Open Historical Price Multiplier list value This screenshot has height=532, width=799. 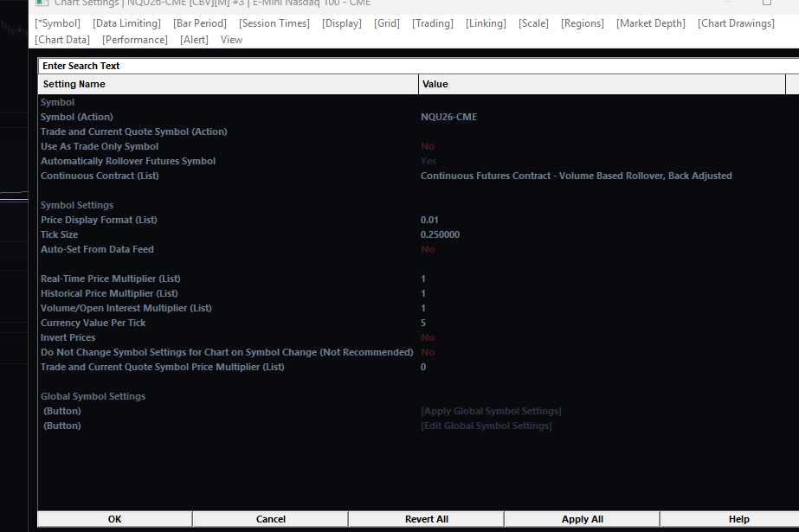coord(423,294)
